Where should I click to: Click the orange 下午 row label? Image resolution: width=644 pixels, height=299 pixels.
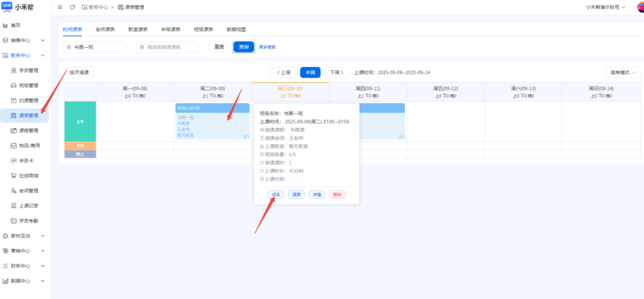[80, 146]
